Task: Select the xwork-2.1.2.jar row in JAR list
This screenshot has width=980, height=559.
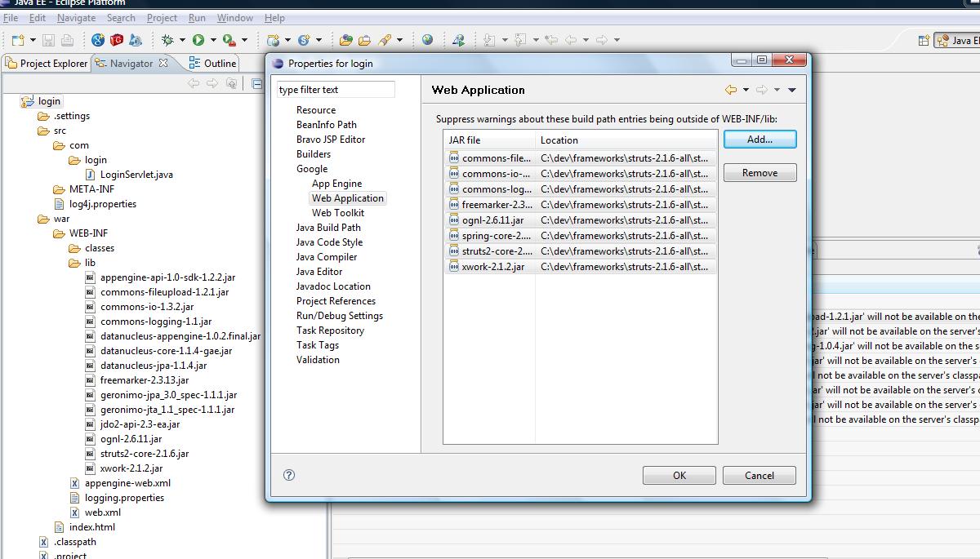Action: pos(490,267)
